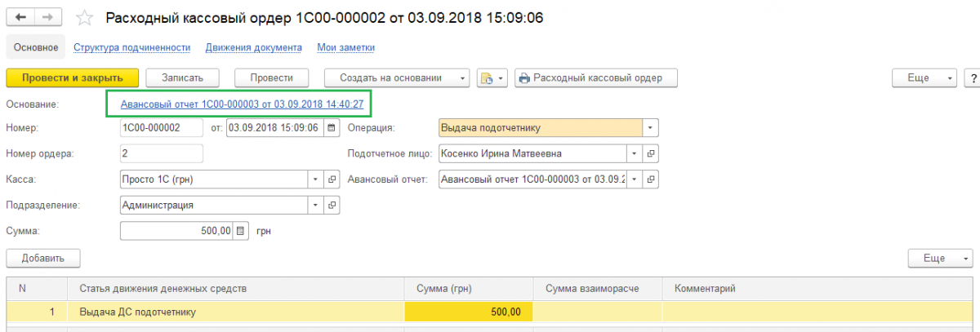The width and height of the screenshot is (980, 332).
Task: Click the Сумма взаиморасче column header
Action: (x=597, y=289)
